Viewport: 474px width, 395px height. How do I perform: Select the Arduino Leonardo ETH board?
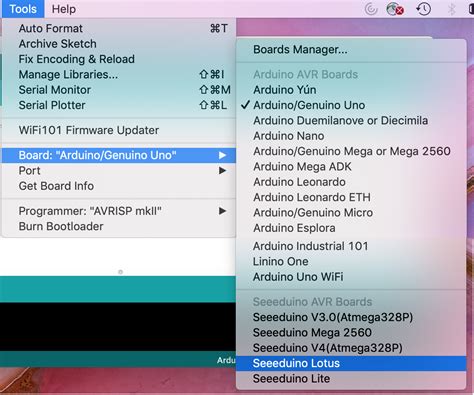click(x=351, y=197)
